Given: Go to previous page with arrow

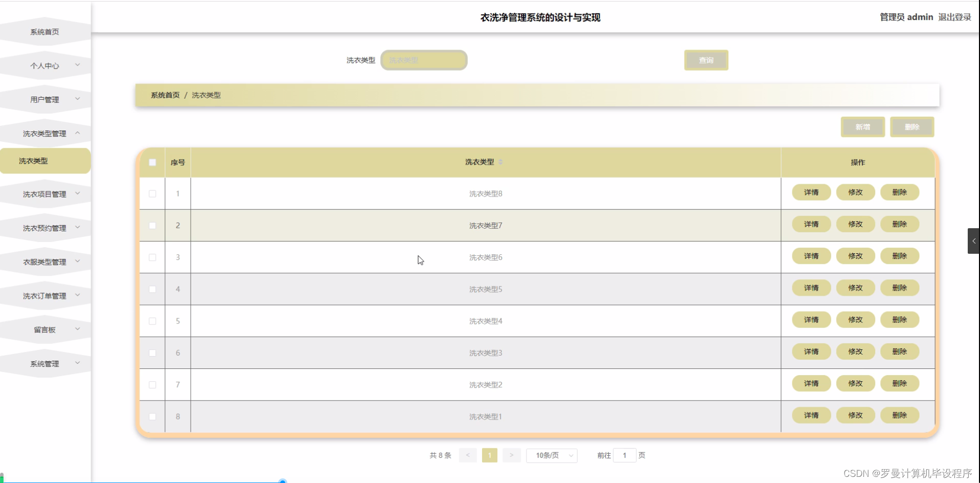Looking at the screenshot, I should tap(467, 455).
